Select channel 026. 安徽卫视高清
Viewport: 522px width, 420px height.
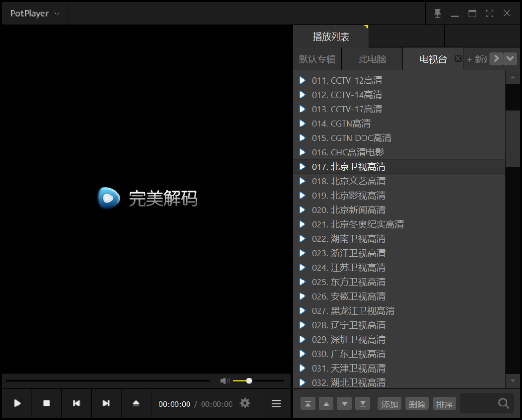(400, 296)
